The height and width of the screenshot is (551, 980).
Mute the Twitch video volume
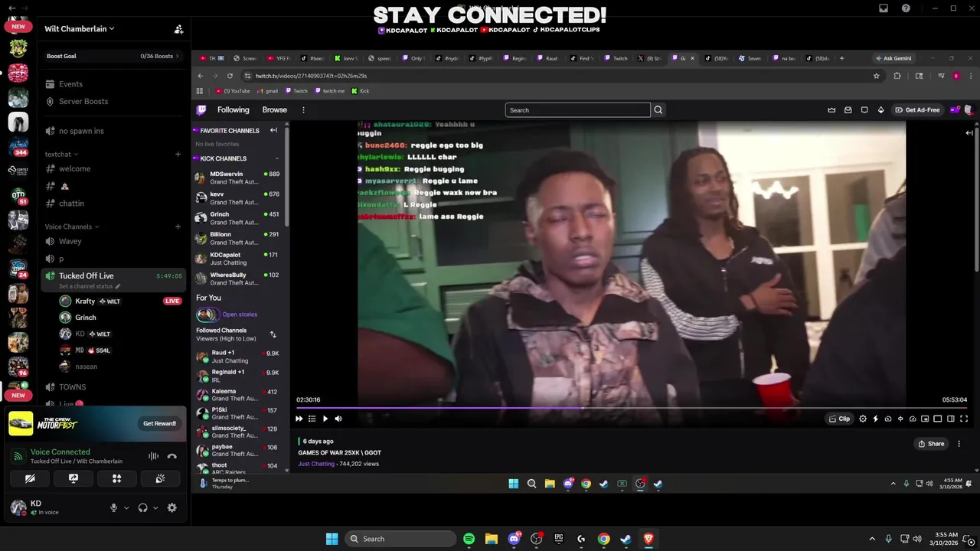pos(338,419)
